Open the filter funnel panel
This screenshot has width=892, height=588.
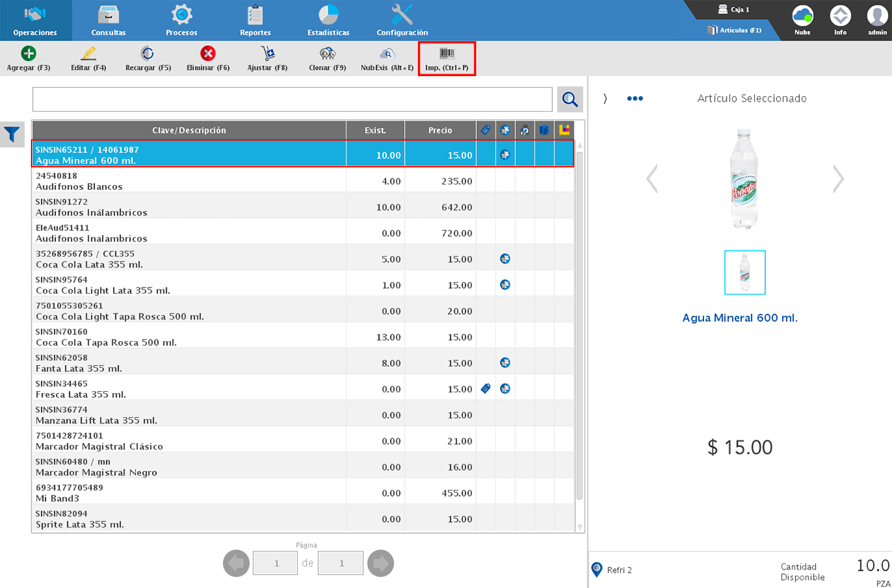point(12,134)
